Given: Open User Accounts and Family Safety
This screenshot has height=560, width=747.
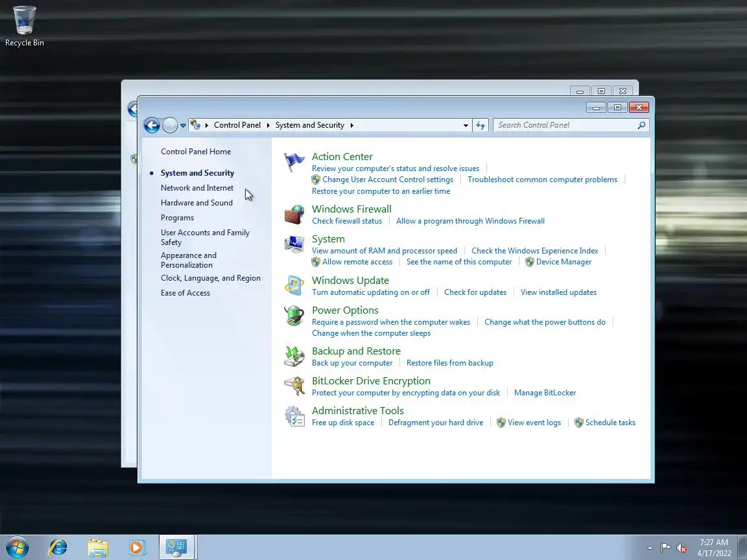Looking at the screenshot, I should click(205, 237).
